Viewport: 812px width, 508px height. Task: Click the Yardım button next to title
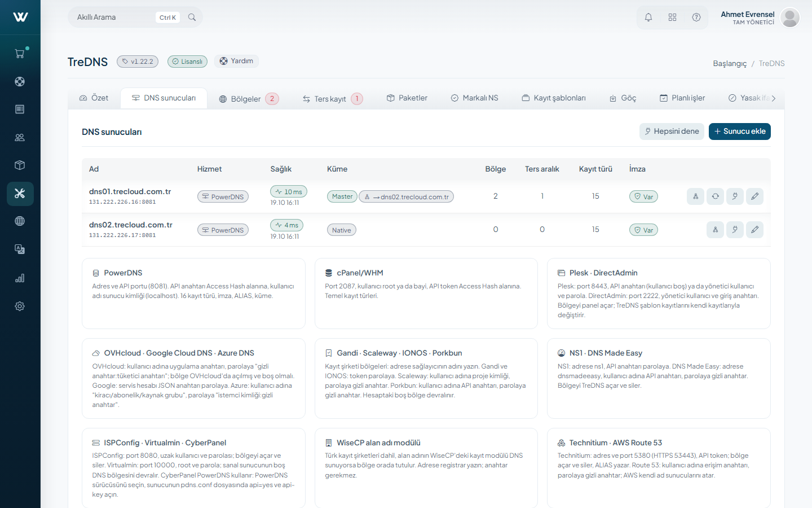pyautogui.click(x=236, y=61)
